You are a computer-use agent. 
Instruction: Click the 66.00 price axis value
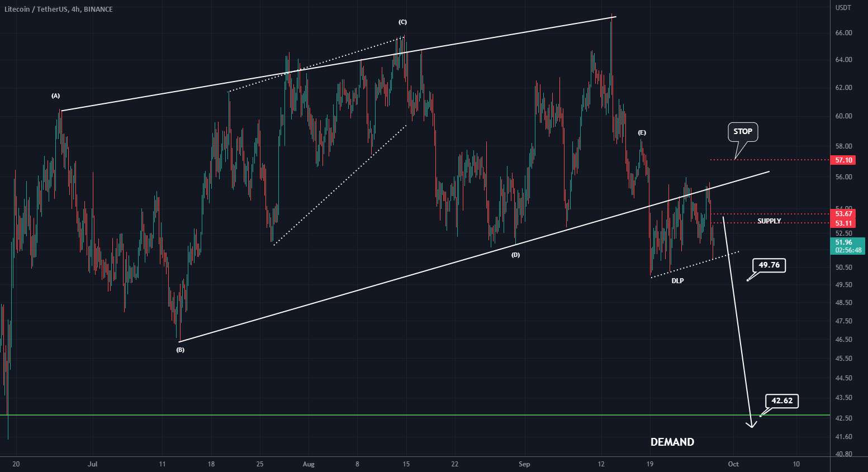pos(844,33)
